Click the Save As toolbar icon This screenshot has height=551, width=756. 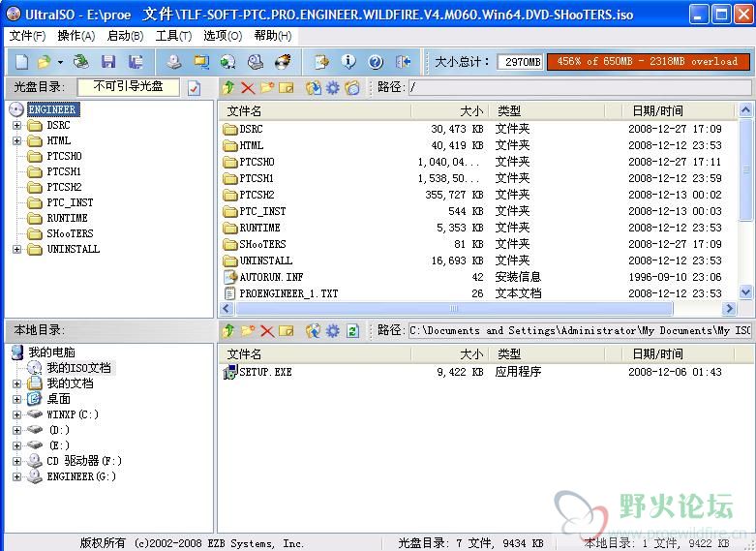pyautogui.click(x=136, y=62)
